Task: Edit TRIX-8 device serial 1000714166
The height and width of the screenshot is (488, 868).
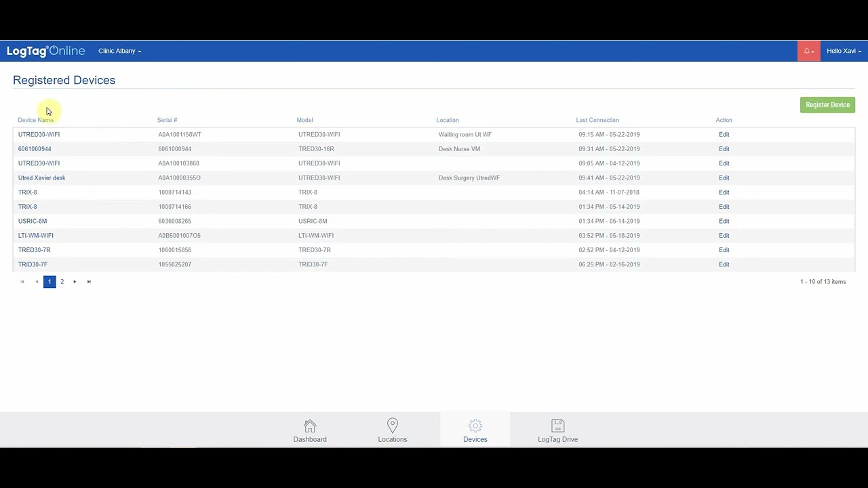Action: [724, 207]
